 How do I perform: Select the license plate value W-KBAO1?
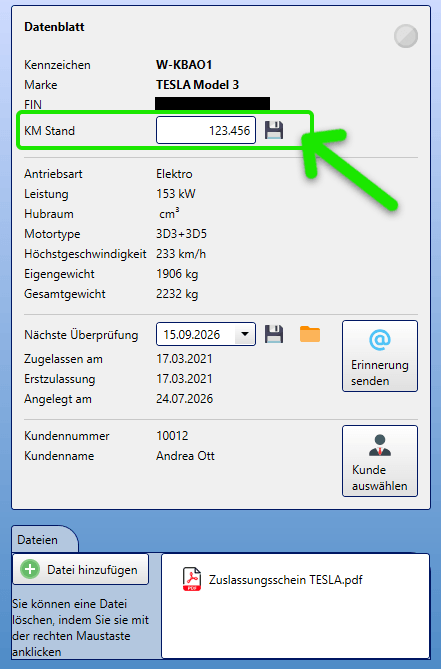tap(184, 65)
